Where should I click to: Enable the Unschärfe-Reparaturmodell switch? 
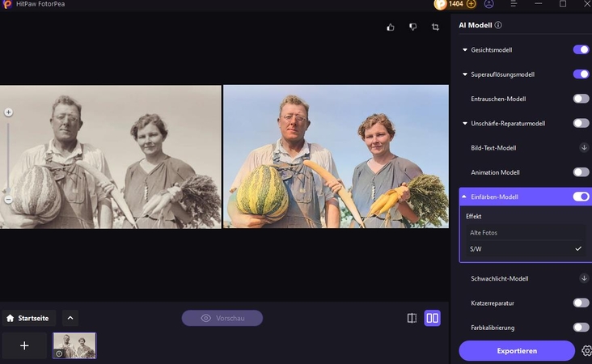point(581,123)
